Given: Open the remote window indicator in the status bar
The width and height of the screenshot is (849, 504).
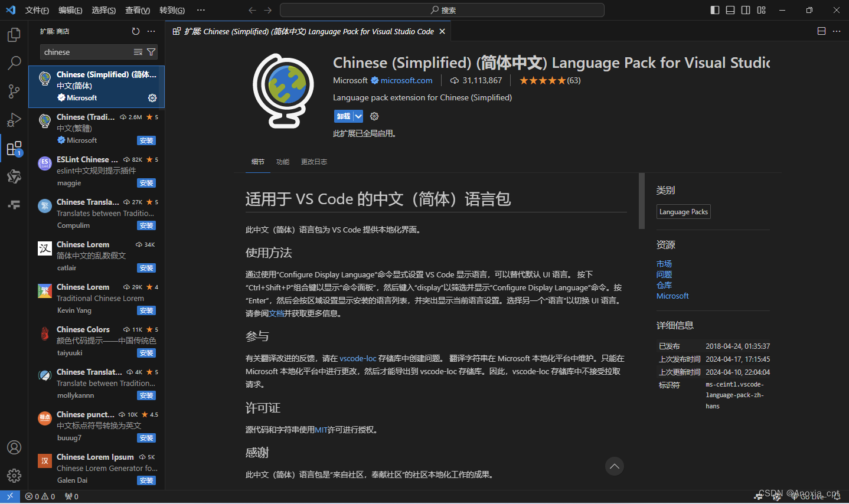Looking at the screenshot, I should [x=9, y=496].
